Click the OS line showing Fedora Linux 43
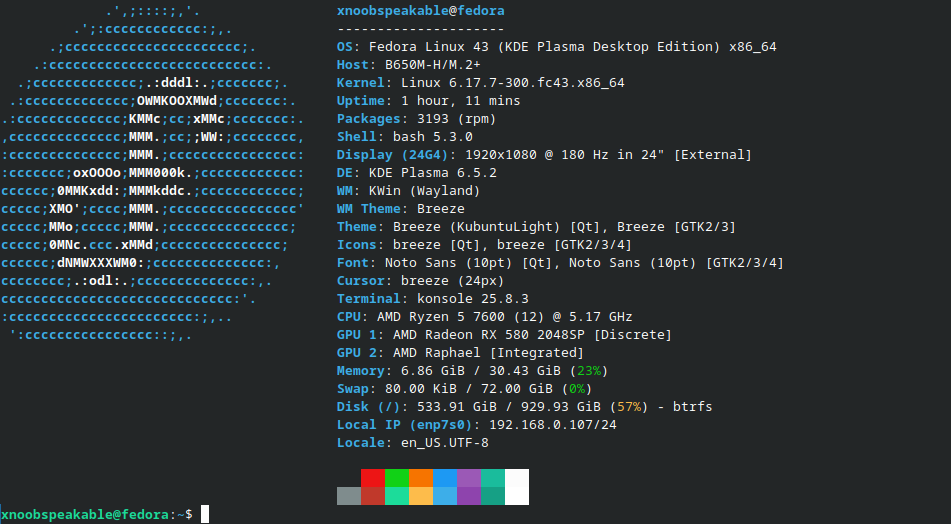Screen dimensions: 951x524 (556, 47)
